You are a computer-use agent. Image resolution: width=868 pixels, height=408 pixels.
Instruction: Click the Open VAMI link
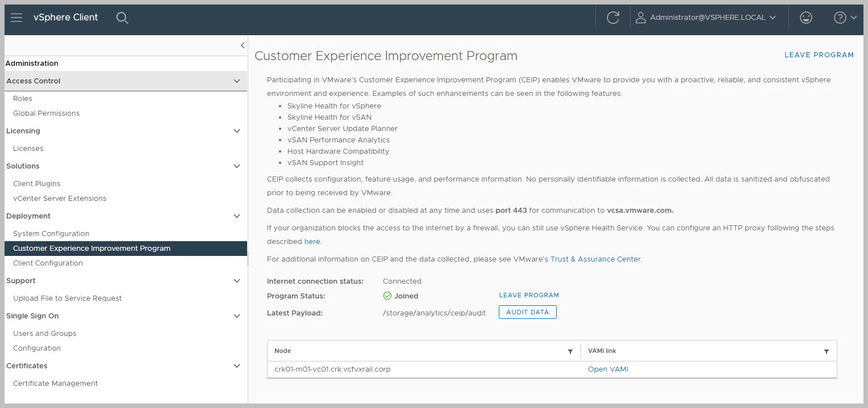pos(608,369)
